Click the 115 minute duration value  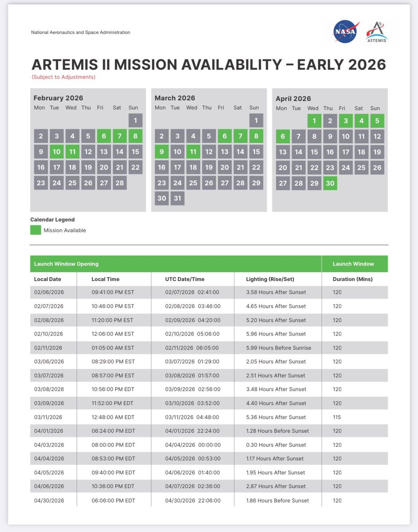pyautogui.click(x=338, y=417)
